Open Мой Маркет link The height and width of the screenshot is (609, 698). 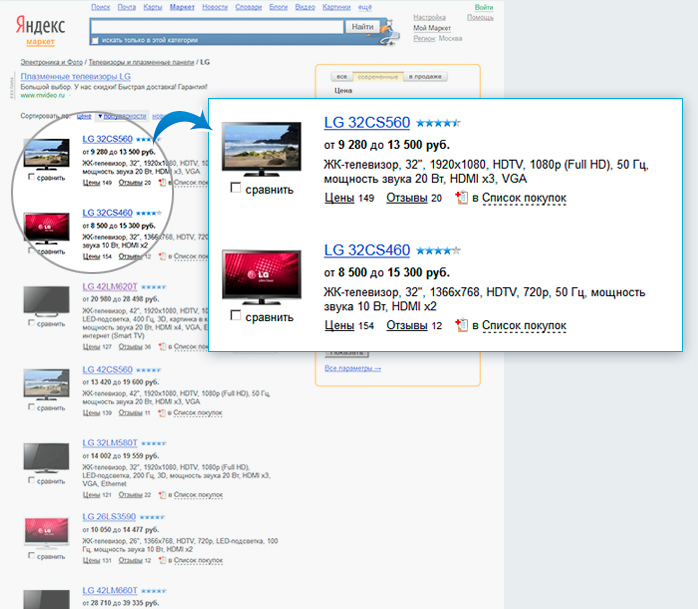pyautogui.click(x=432, y=28)
